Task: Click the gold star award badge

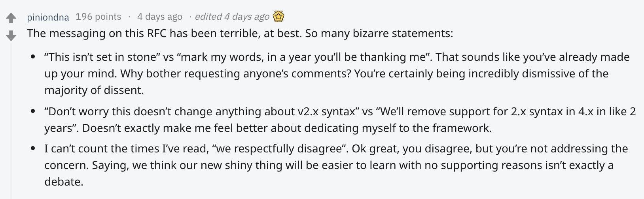Action: coord(278,17)
